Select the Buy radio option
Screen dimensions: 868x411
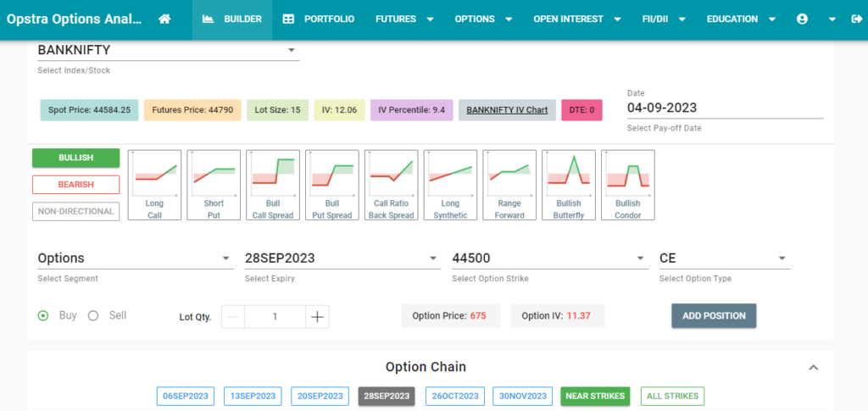42,316
